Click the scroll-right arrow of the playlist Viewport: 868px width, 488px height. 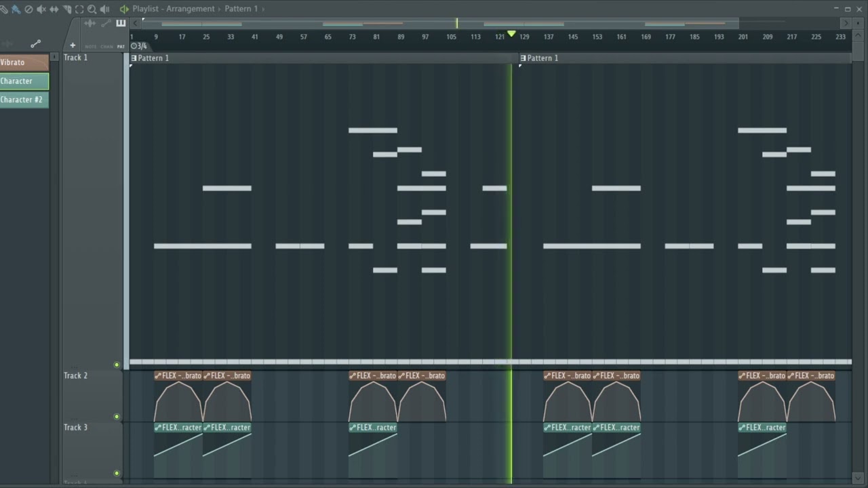(x=846, y=23)
